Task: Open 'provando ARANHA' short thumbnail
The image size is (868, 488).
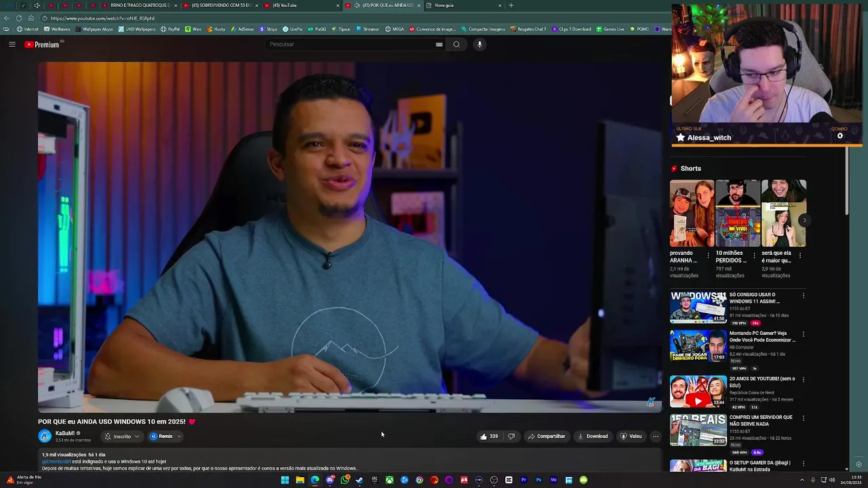Action: point(692,213)
